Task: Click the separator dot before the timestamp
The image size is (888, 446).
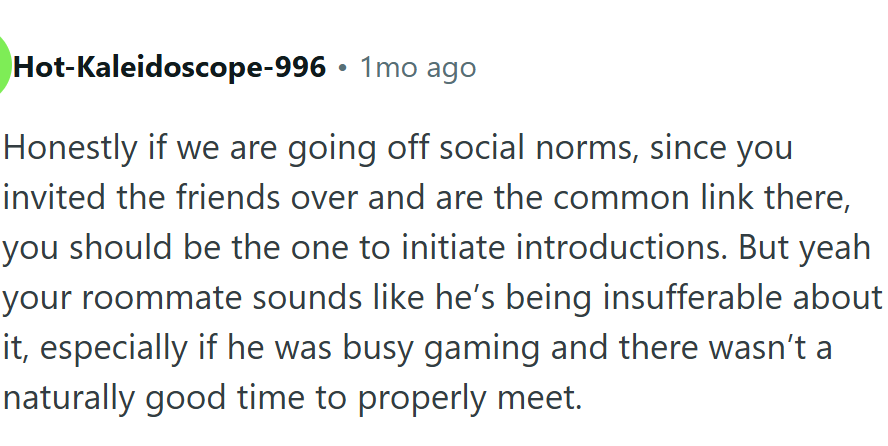Action: [343, 68]
